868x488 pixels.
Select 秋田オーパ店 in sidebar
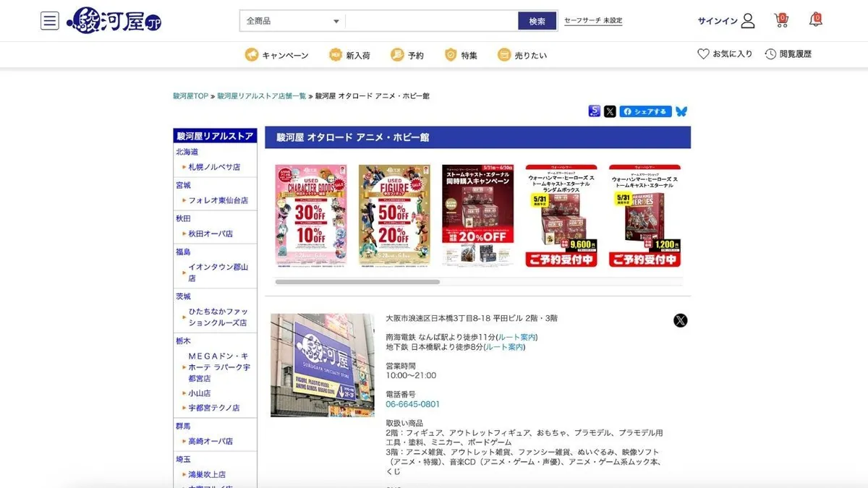point(210,234)
